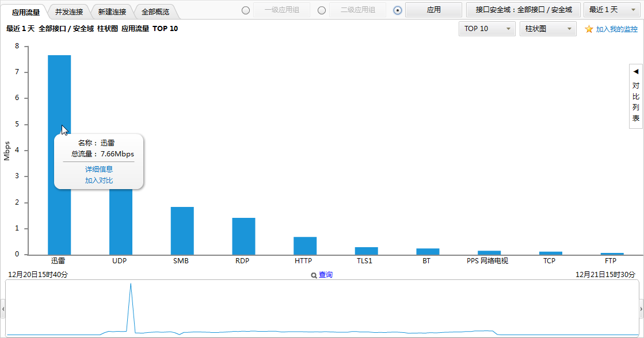Click the left arrow on the 对比列表 panel

tap(636, 72)
